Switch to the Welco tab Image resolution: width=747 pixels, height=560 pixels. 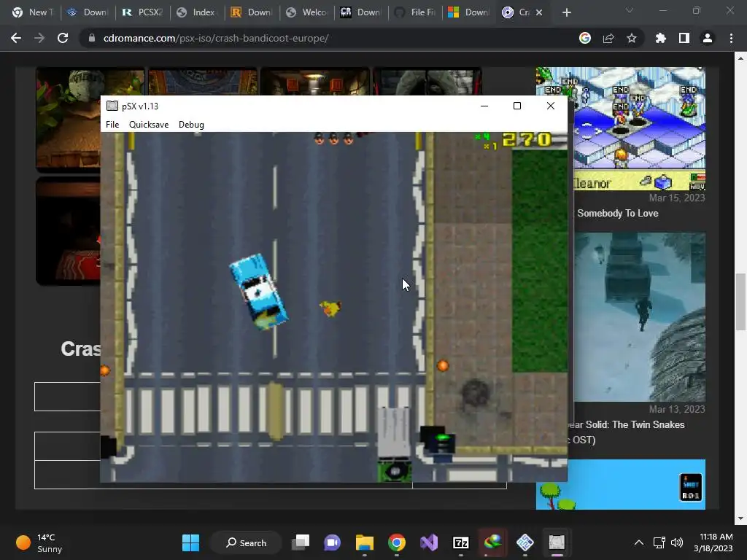306,12
